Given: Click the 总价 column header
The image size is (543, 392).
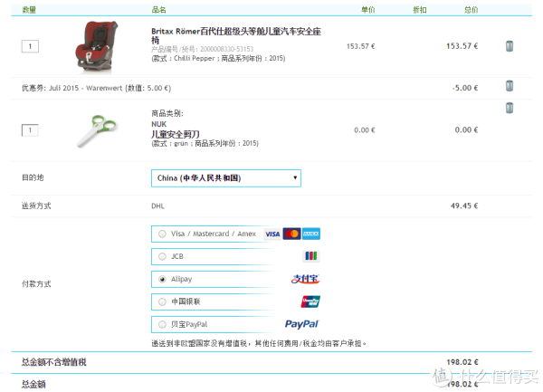Looking at the screenshot, I should click(x=471, y=10).
